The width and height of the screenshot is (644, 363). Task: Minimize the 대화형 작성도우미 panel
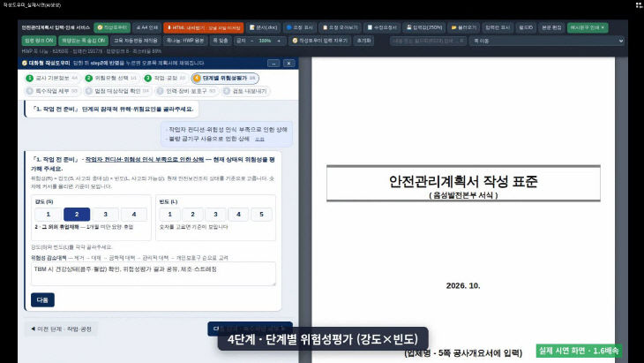tap(273, 64)
